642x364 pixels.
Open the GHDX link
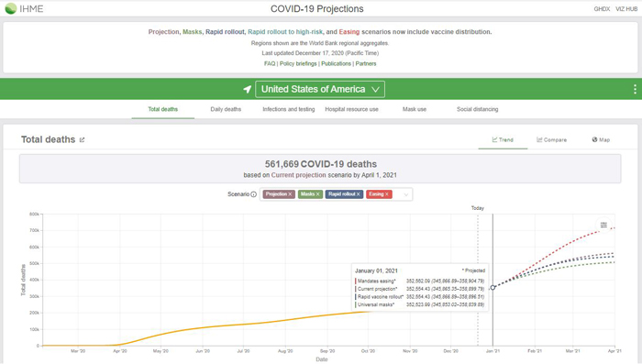coord(602,9)
